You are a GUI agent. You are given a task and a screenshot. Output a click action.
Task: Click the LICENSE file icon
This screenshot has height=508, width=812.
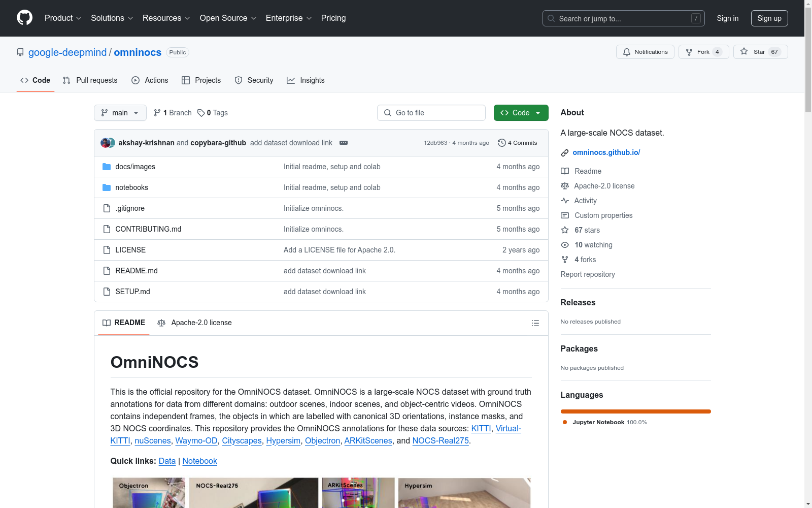(x=107, y=250)
